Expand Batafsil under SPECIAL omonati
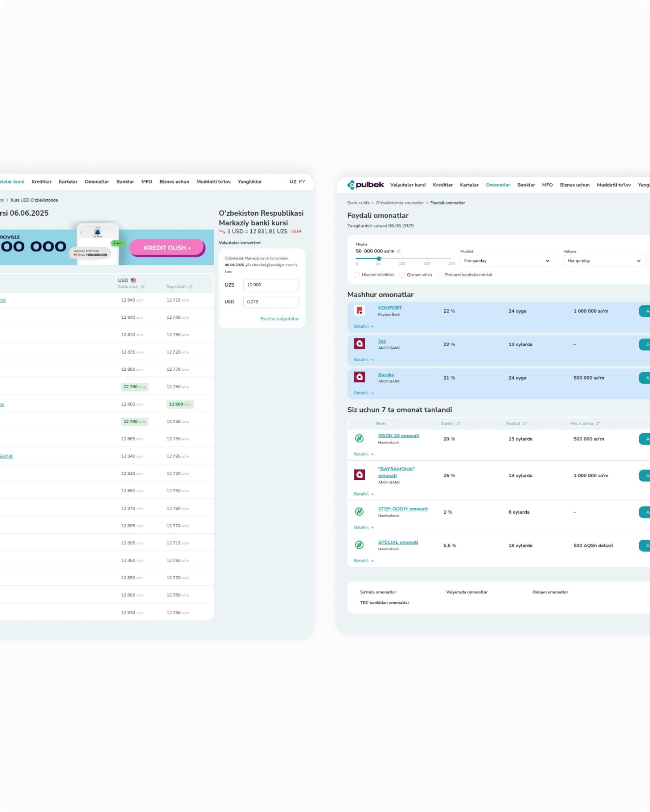 coord(363,560)
